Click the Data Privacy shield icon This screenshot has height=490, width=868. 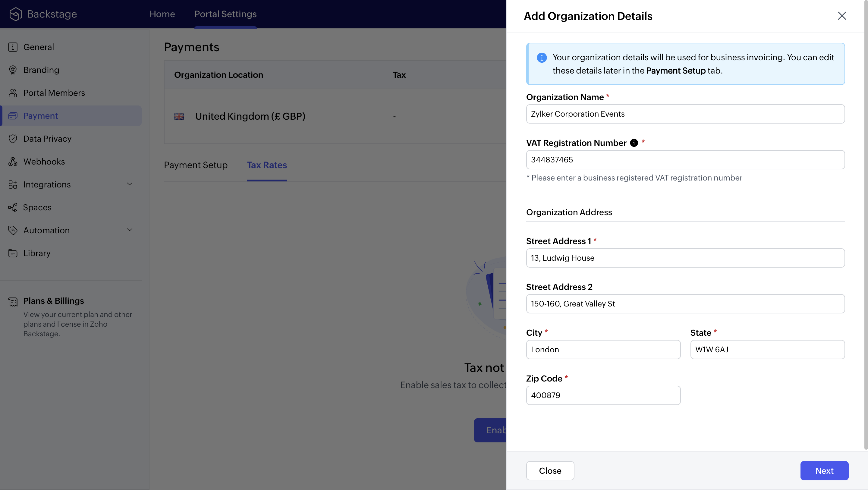[x=13, y=139]
